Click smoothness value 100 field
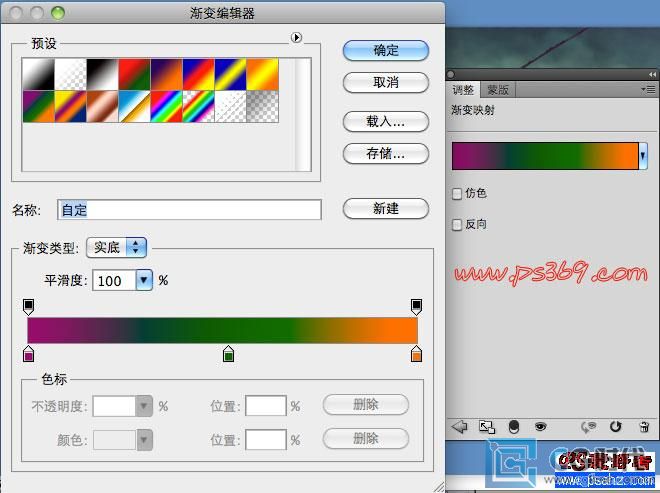Viewport: 660px width, 493px height. (114, 280)
